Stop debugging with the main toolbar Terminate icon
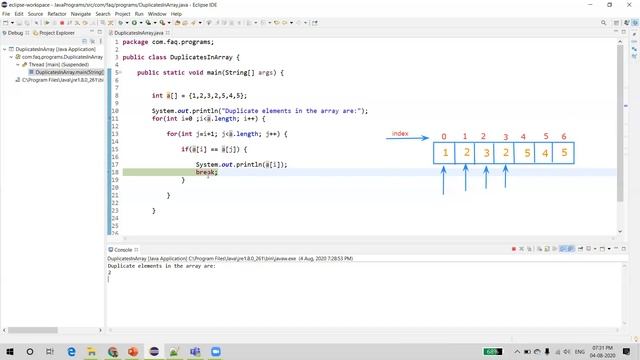The image size is (640, 360). 62,23
